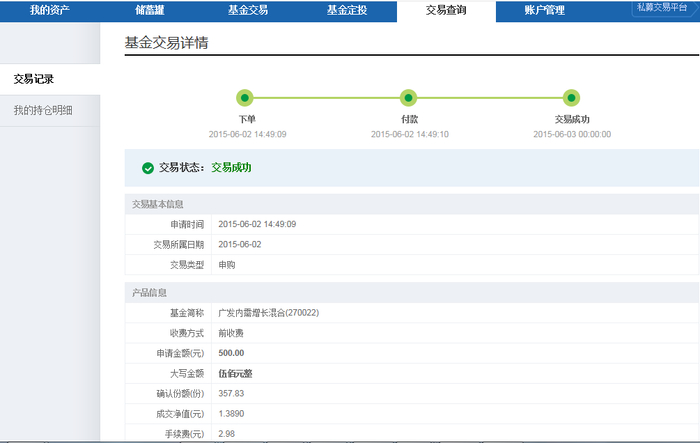Open the 基金定投 tab
700x443 pixels.
(x=347, y=10)
